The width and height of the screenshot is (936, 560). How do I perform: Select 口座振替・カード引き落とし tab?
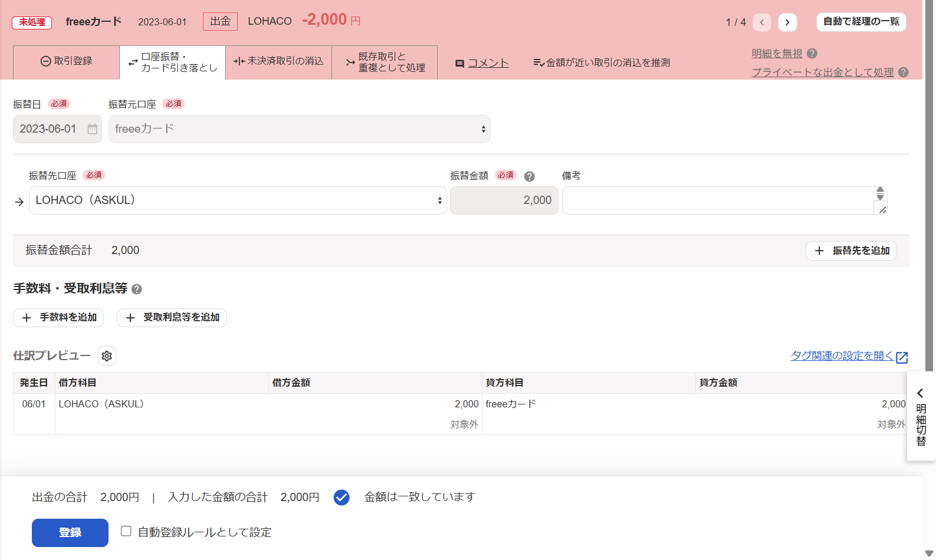coord(173,62)
